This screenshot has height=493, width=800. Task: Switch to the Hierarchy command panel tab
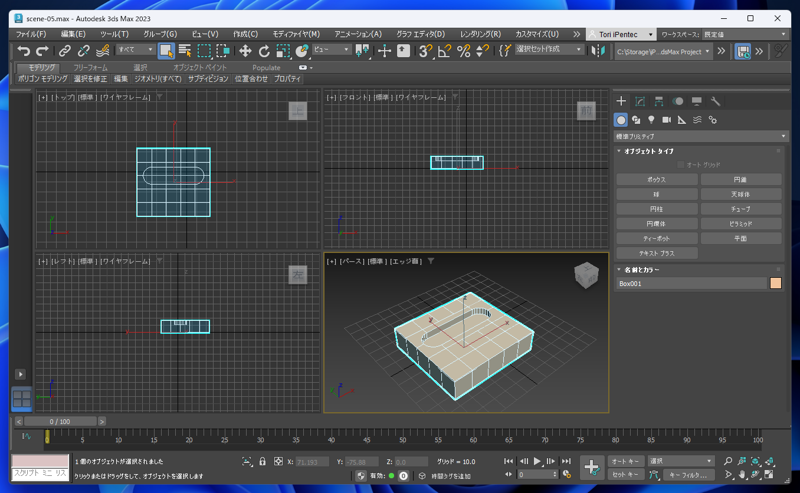coord(659,101)
